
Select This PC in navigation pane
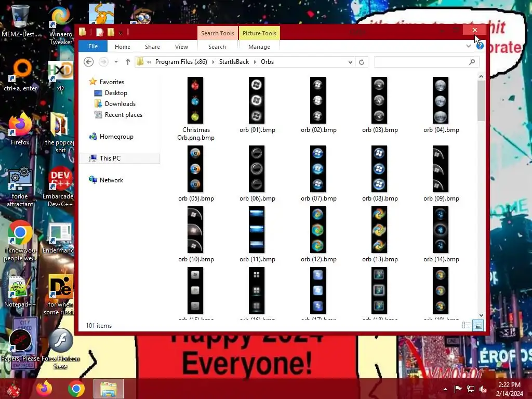(120, 158)
